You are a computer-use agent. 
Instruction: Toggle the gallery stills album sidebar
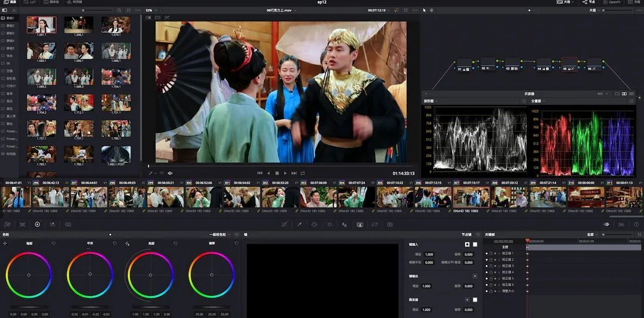click(4, 10)
